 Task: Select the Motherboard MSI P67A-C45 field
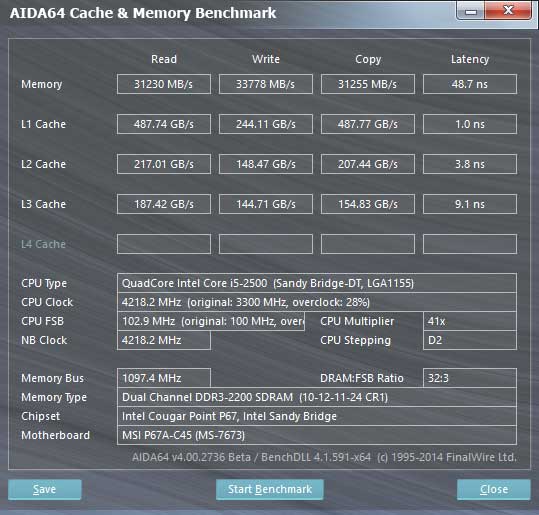[317, 435]
